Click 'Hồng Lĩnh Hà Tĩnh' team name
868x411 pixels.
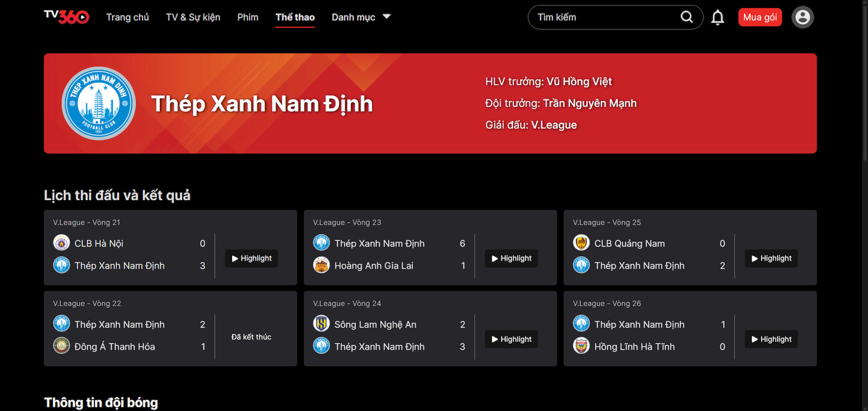(x=635, y=347)
